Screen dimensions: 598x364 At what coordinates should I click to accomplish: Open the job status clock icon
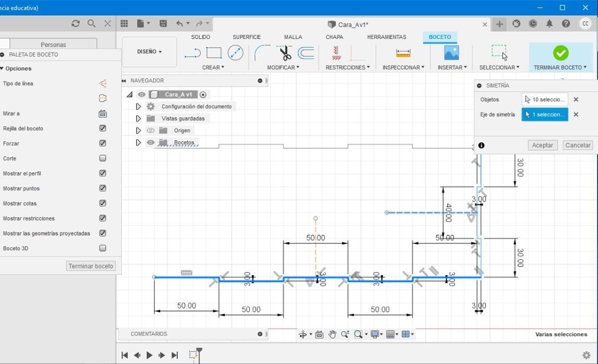click(533, 23)
